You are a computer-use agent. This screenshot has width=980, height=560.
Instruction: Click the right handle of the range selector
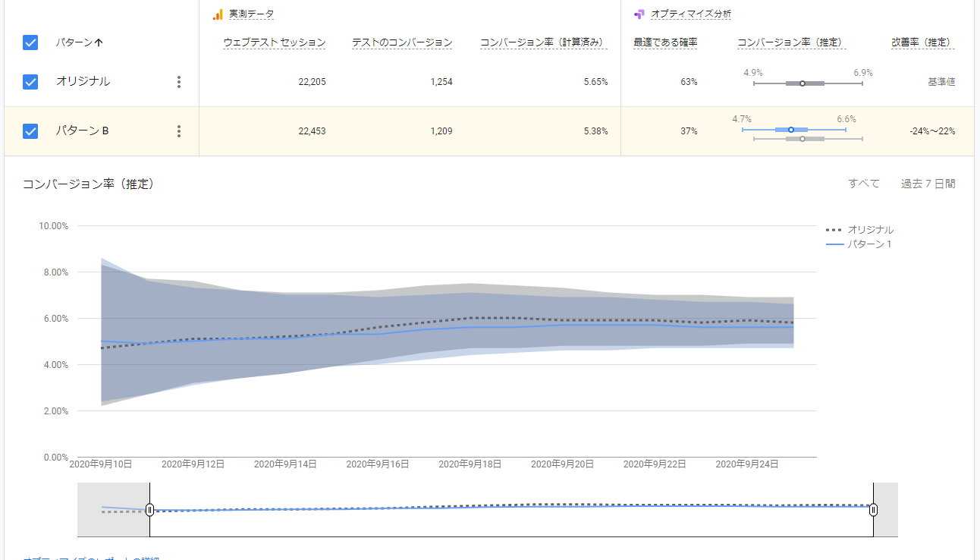coord(874,510)
